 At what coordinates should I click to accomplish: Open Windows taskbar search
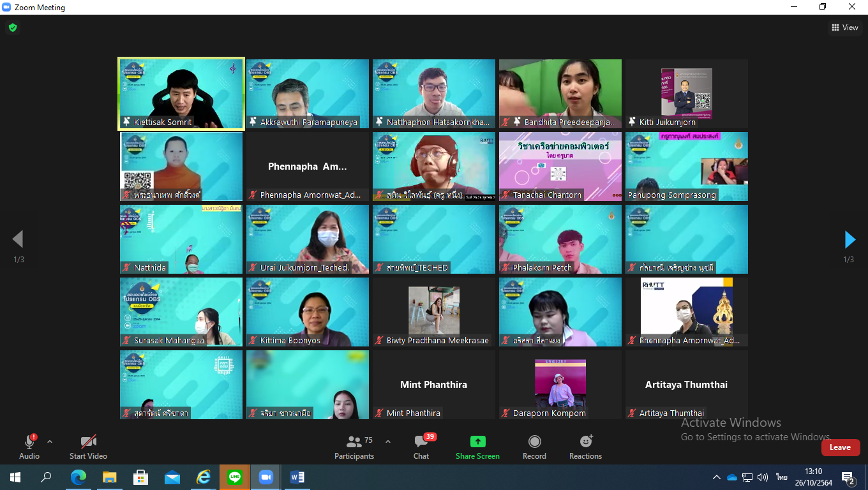coord(46,477)
